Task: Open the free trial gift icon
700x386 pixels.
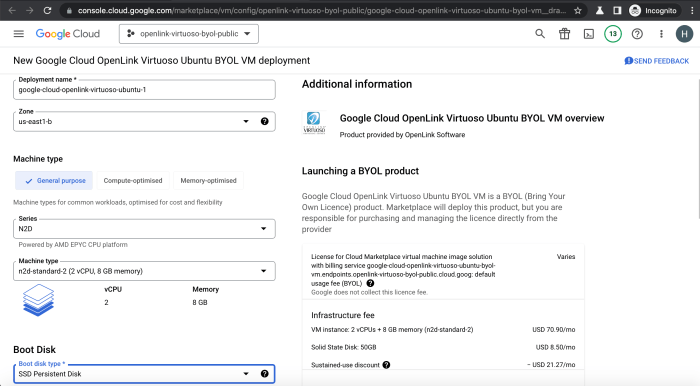Action: [565, 34]
